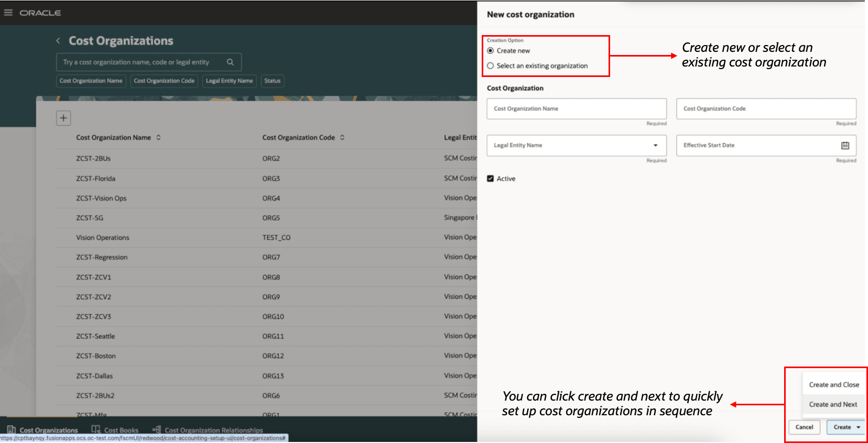Open the Legal Entity Name filter chip
Image resolution: width=868 pixels, height=443 pixels.
(230, 81)
